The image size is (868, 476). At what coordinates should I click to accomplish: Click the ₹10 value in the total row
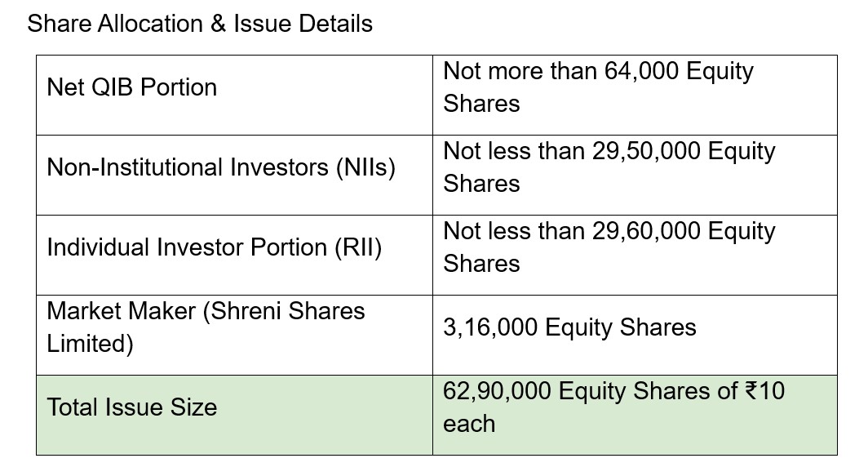[x=765, y=391]
